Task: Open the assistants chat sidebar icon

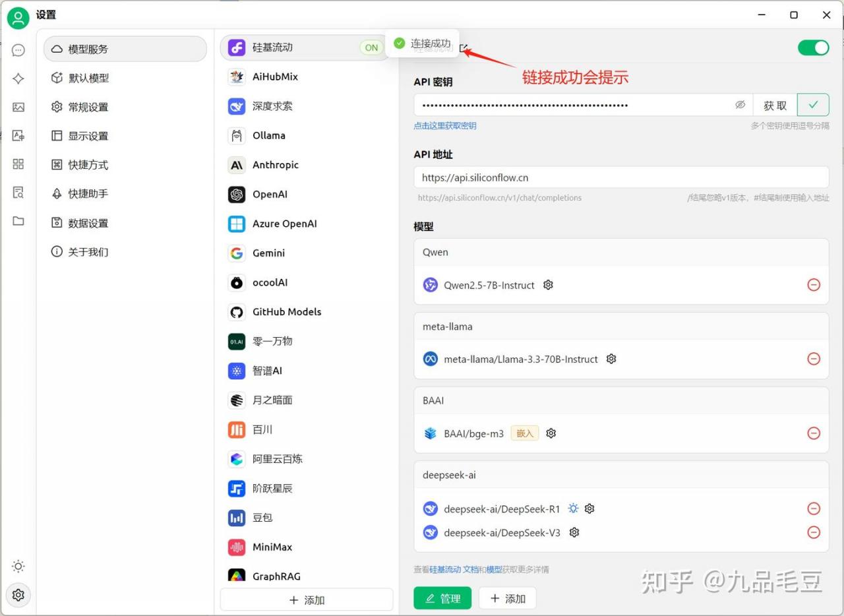Action: point(18,50)
